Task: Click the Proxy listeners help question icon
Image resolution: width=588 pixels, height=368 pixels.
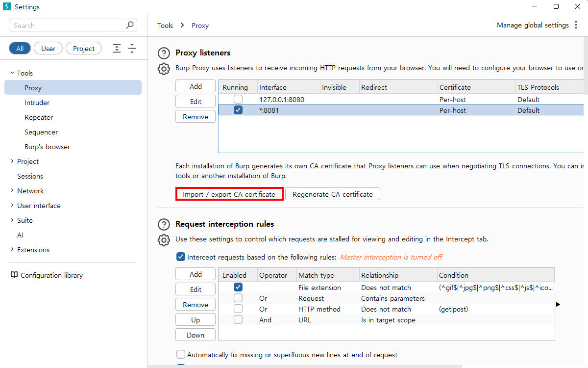Action: [x=164, y=53]
